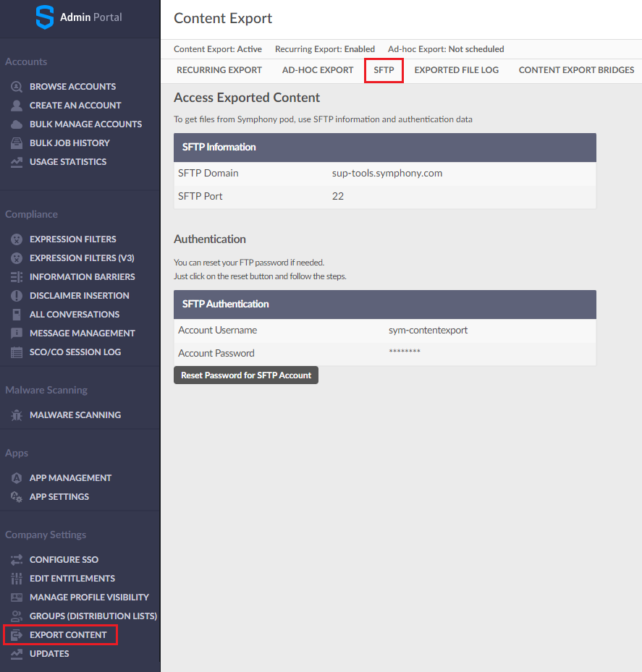This screenshot has width=642, height=672.
Task: Click the SFTP Authentication table header
Action: (384, 305)
